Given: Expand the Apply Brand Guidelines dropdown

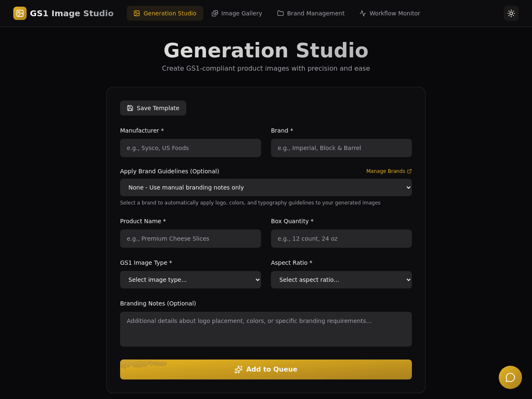Looking at the screenshot, I should tap(266, 187).
